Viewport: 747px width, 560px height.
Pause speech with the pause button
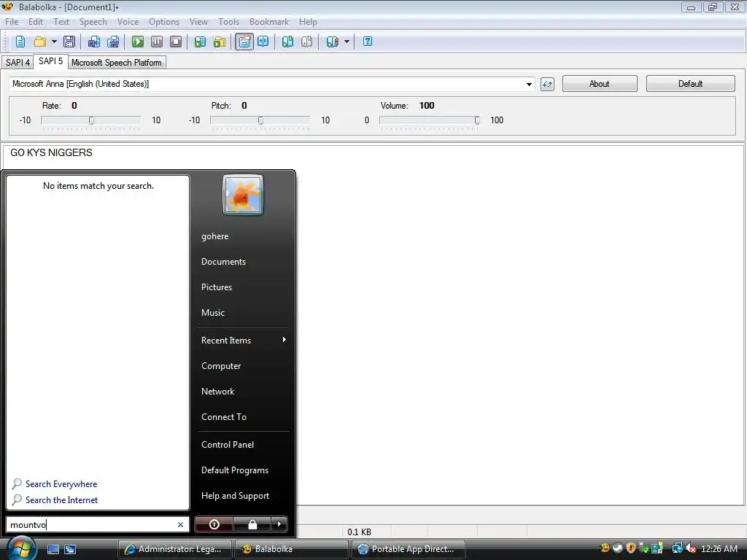(x=157, y=42)
